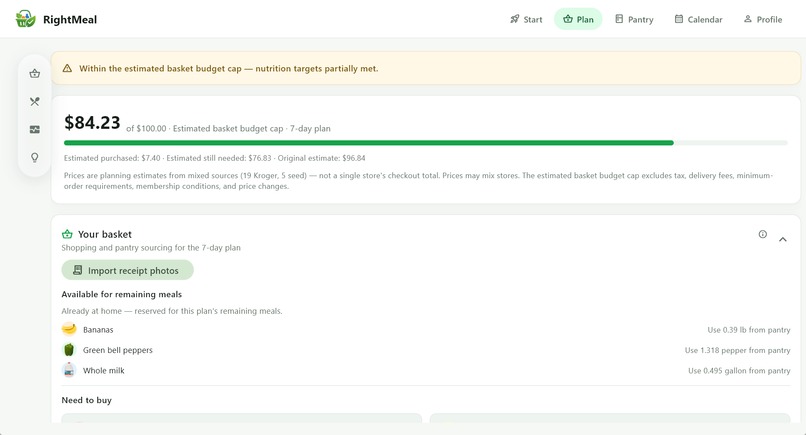Click the Bananas pantry item
The width and height of the screenshot is (806, 435).
coord(426,330)
